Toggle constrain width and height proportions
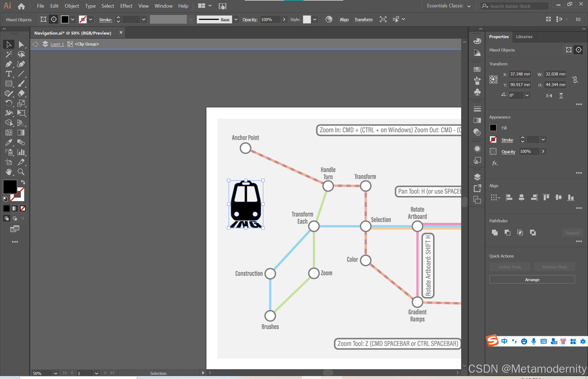The width and height of the screenshot is (588, 379). 575,80
